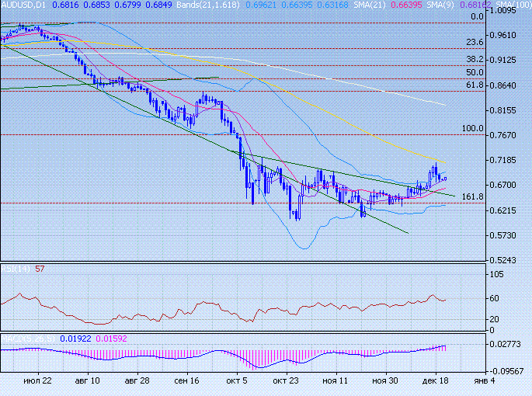Viewport: 532px width, 396px height.
Task: Click the 50.0 Fibonacci level label
Action: (x=475, y=72)
